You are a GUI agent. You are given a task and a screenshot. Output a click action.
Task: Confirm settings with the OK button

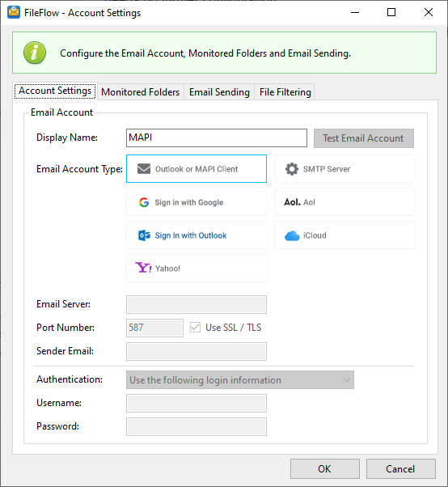tap(325, 468)
